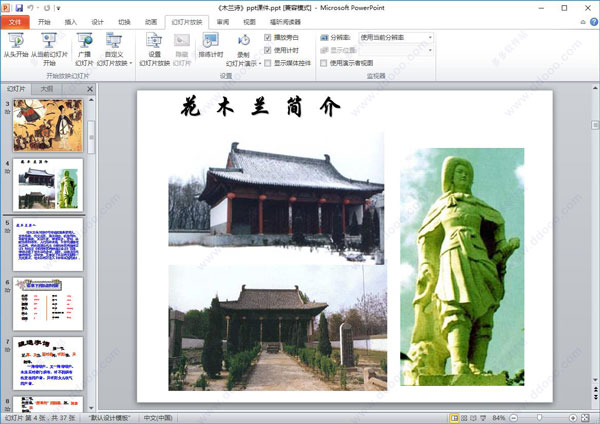Click the Undo icon in quick access toolbar

[x=31, y=8]
